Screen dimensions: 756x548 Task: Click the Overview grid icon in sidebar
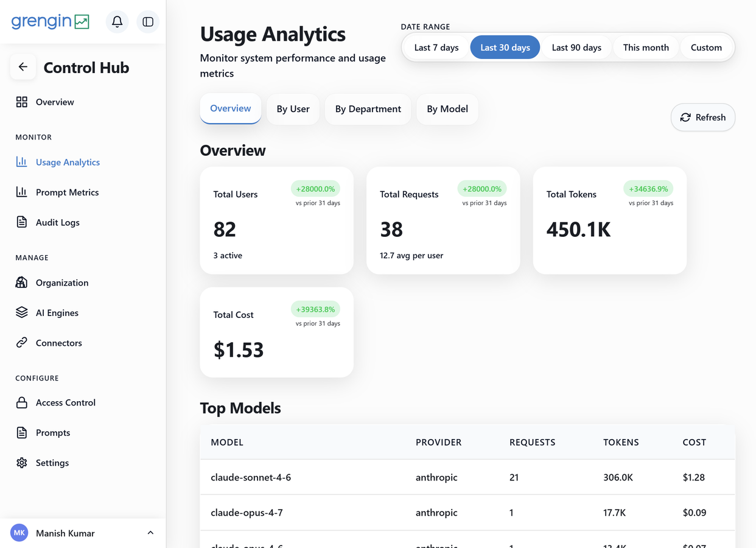tap(22, 102)
